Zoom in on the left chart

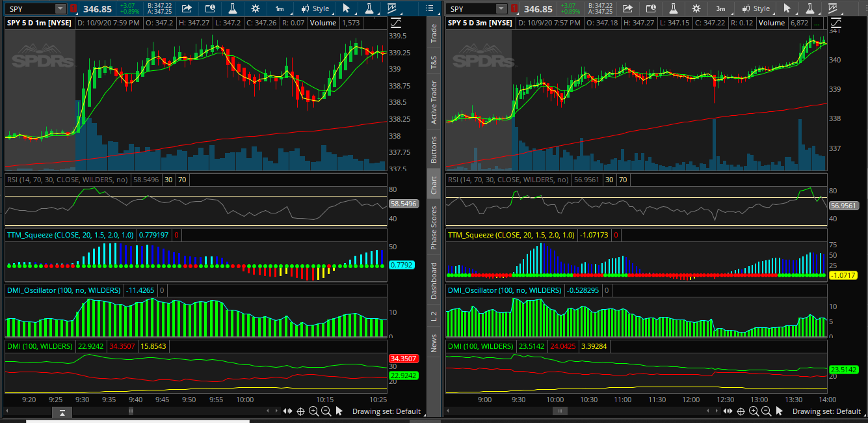[313, 411]
